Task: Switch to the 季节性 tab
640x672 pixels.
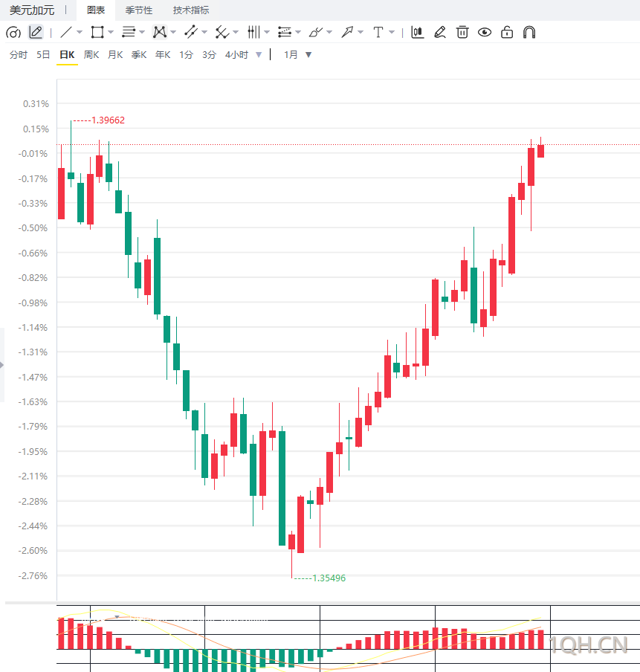Action: click(x=139, y=10)
